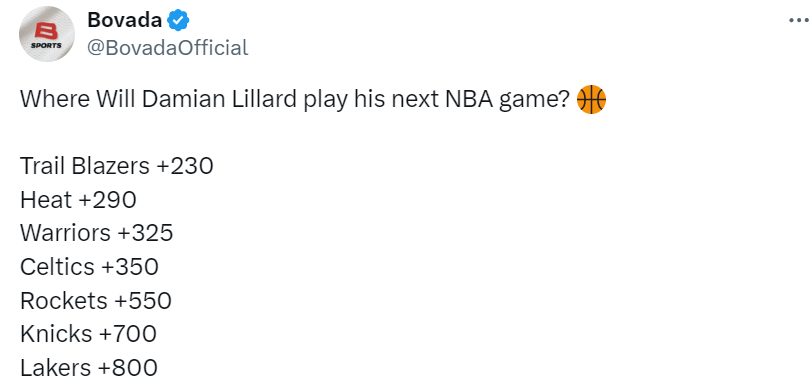Click the red B logo in avatar
Viewport: 811px width, 384px height.
[x=47, y=31]
